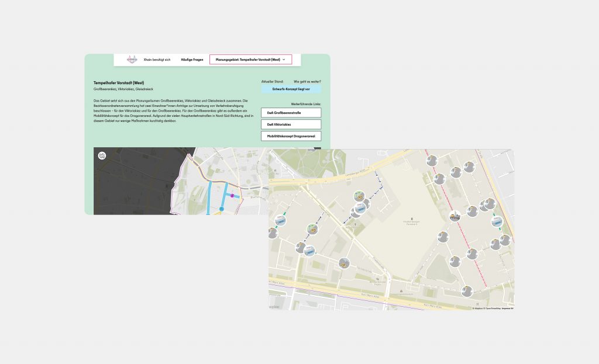Click the marker centered on red dashed line

(455, 216)
